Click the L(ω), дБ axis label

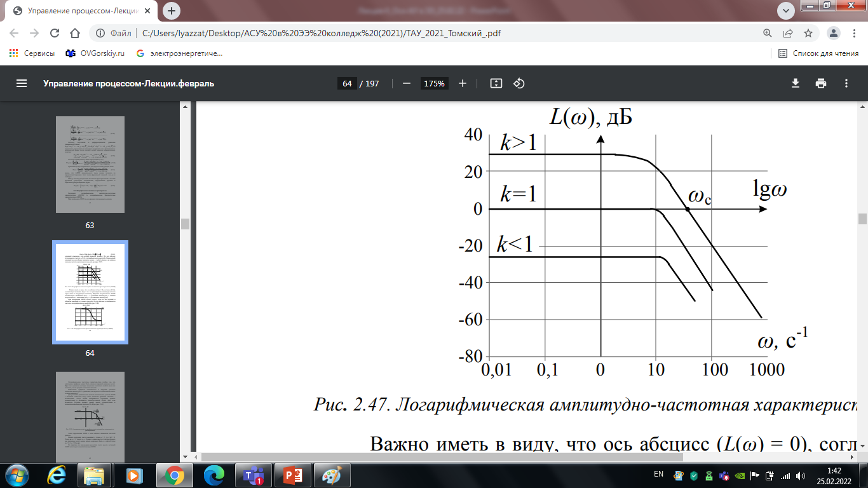(590, 118)
